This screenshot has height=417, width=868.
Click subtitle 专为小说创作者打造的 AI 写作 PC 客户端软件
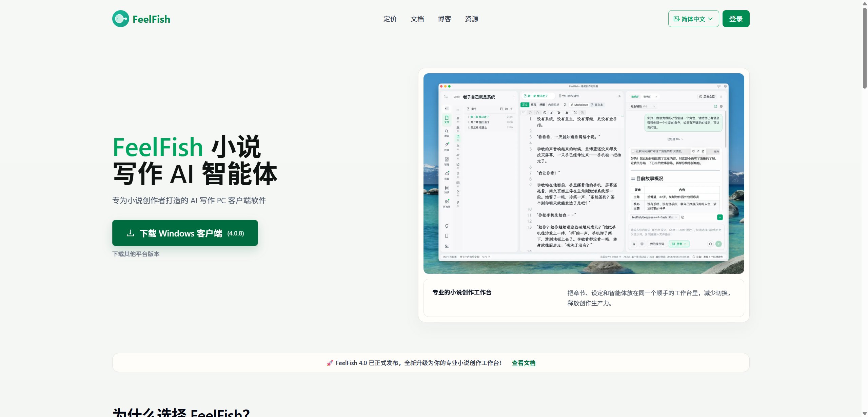189,201
